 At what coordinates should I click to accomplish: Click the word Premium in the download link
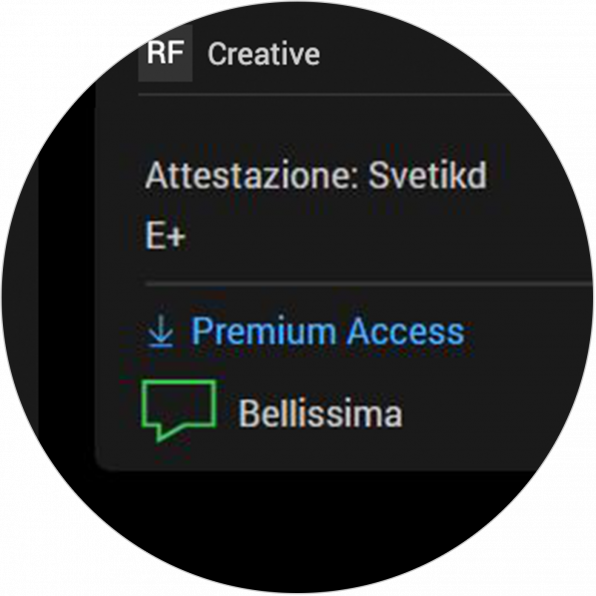(263, 332)
